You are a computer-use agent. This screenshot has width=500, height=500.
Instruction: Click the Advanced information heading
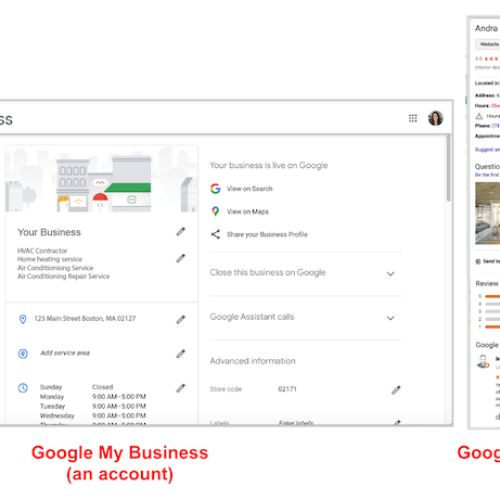[x=253, y=361]
